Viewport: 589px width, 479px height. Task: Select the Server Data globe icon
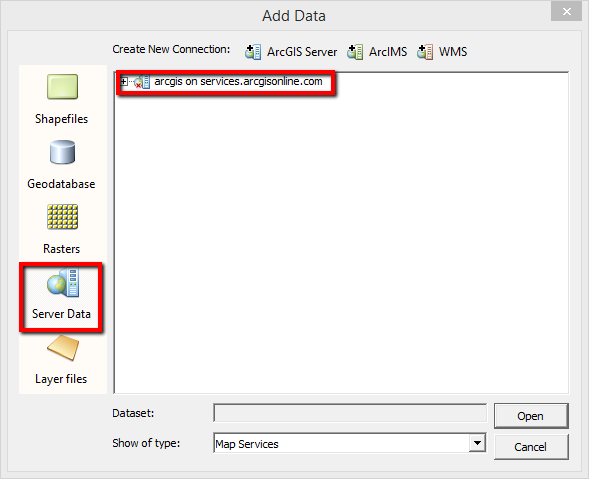(63, 283)
